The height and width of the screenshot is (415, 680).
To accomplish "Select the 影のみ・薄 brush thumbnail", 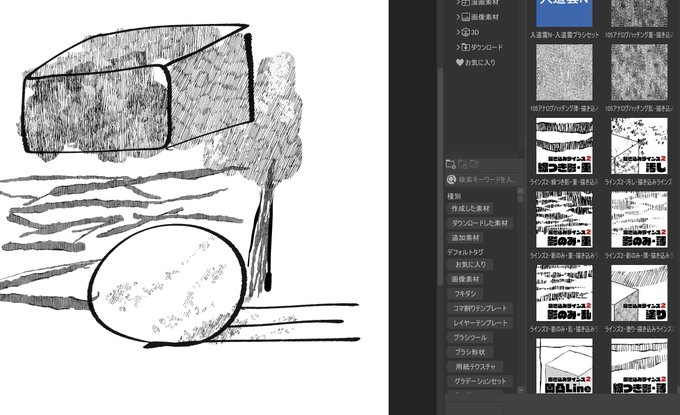I will [639, 219].
